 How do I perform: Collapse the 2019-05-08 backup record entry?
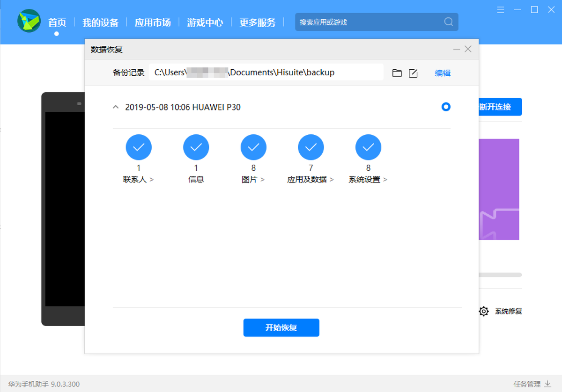115,107
